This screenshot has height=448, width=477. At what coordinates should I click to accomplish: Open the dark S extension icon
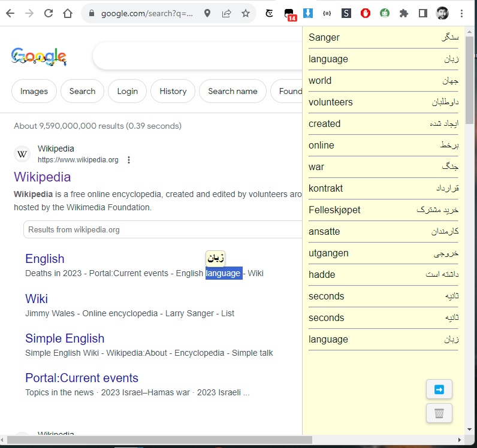coord(346,13)
